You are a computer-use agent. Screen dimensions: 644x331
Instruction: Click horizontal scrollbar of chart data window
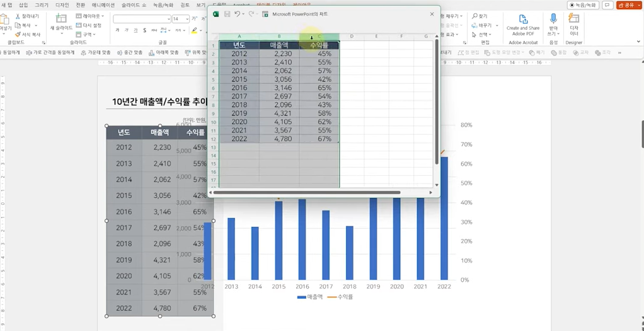pos(307,192)
